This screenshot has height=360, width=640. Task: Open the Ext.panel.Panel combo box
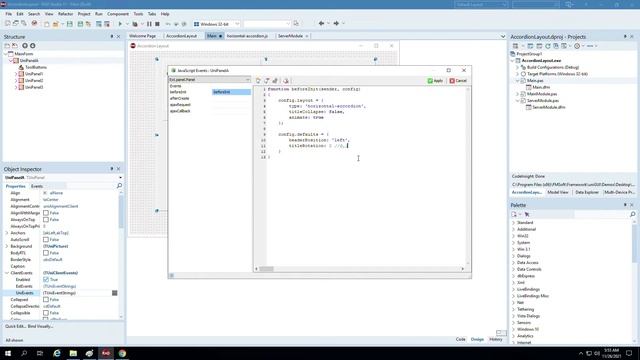[210, 80]
